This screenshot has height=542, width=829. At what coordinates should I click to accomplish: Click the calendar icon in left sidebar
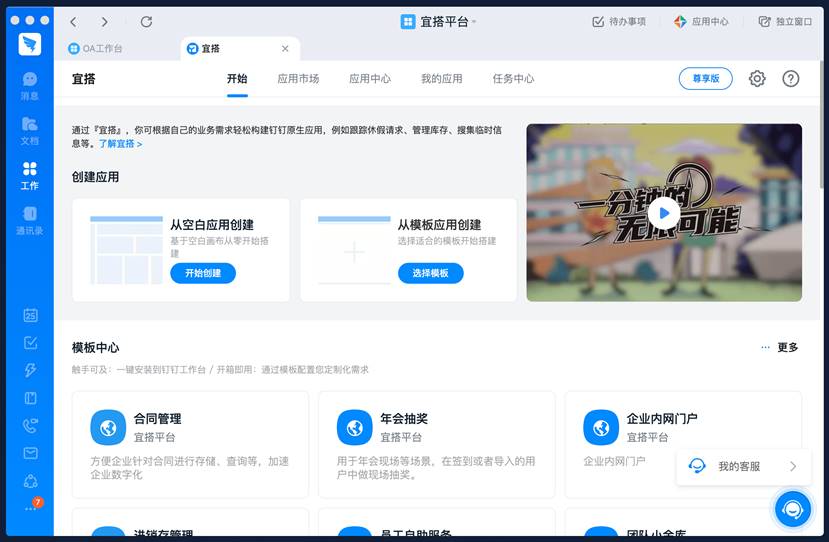coord(30,315)
